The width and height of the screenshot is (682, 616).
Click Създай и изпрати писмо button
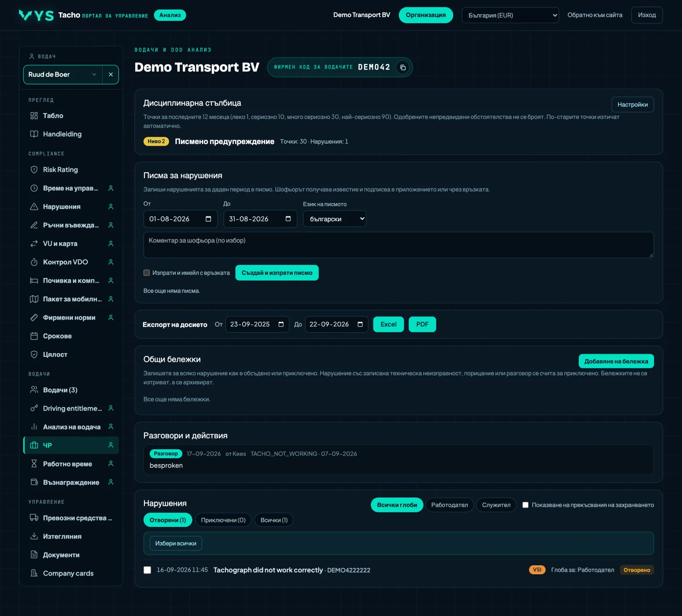[277, 273]
